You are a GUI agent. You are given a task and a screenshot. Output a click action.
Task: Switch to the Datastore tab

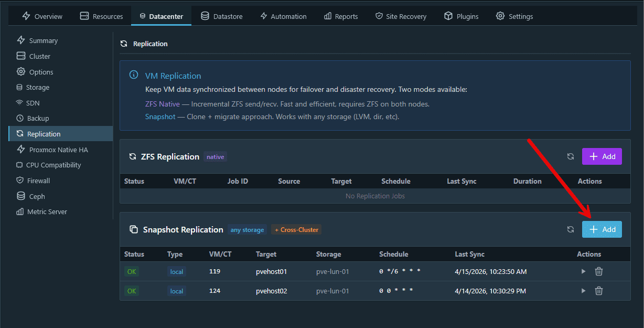pos(221,16)
